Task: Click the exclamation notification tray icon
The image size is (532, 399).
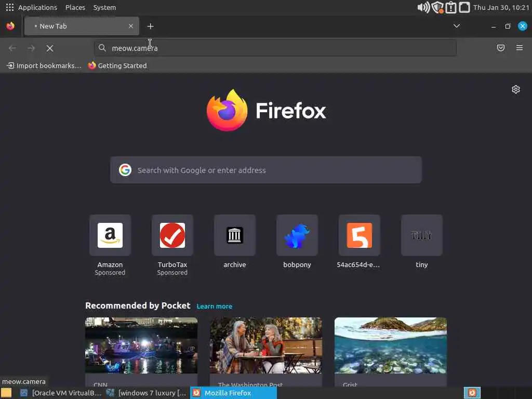Action: click(x=451, y=7)
